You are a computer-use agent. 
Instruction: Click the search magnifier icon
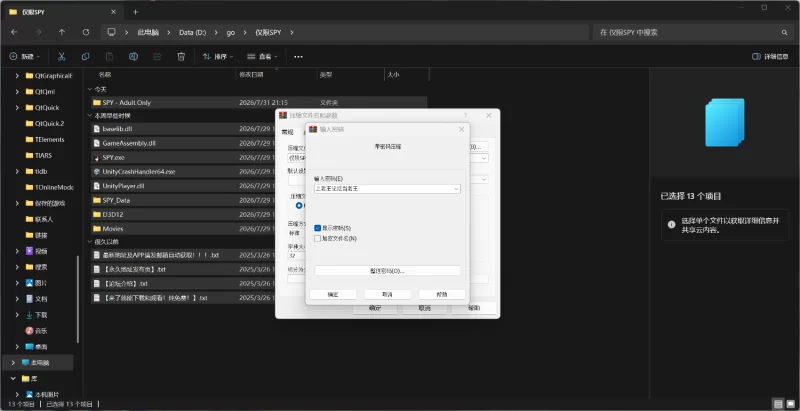pos(784,32)
